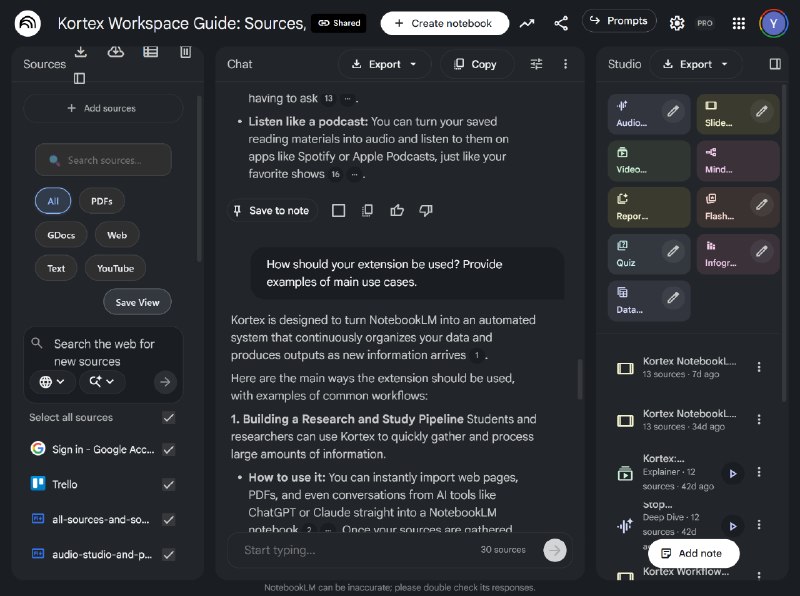Open the trash icon in the Sources panel
The width and height of the screenshot is (800, 596).
184,52
